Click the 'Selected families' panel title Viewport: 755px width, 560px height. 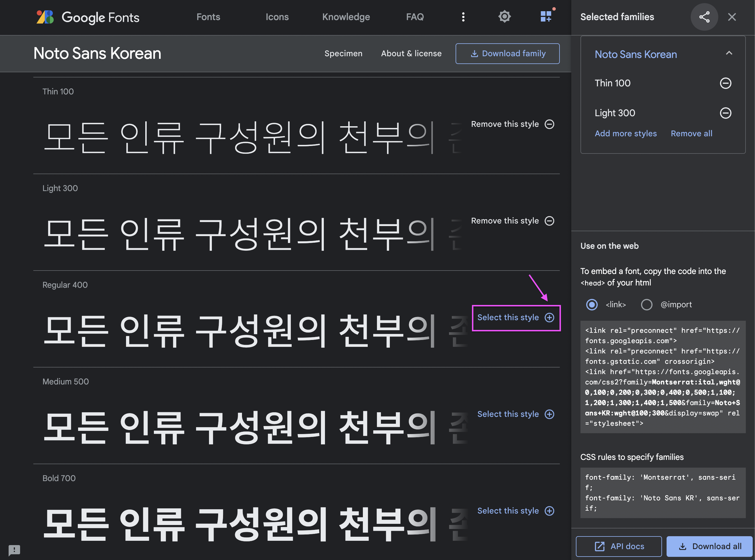617,17
